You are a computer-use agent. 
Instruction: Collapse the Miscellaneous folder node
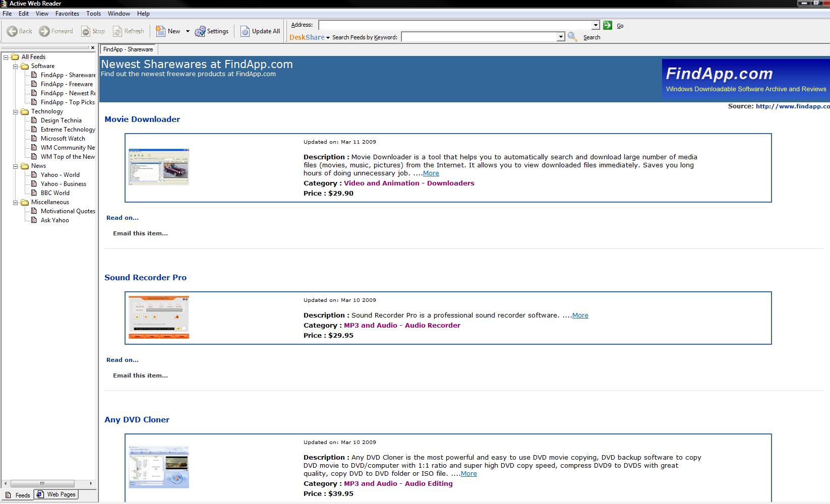16,202
